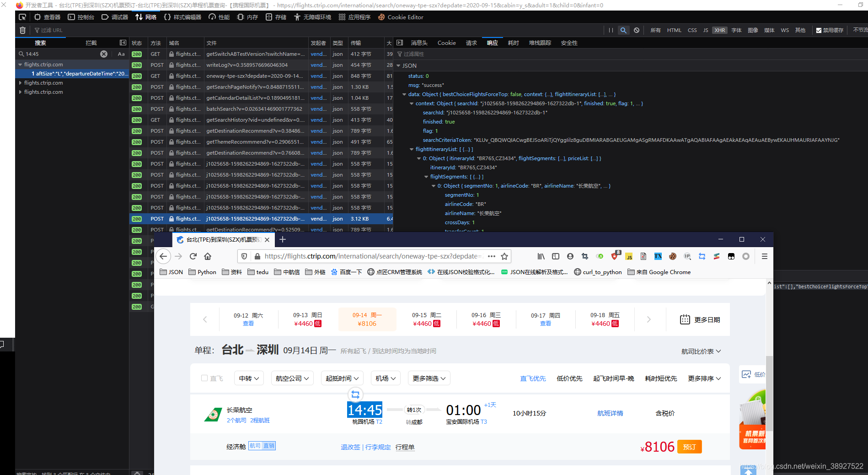Toggle Firefox sidebar view icon
Image resolution: width=868 pixels, height=475 pixels.
point(556,256)
